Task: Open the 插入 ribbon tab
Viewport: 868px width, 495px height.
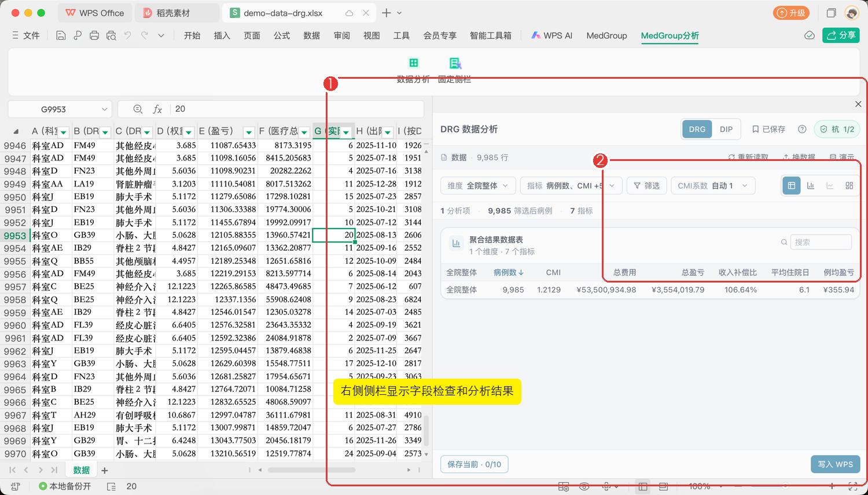Action: click(222, 35)
